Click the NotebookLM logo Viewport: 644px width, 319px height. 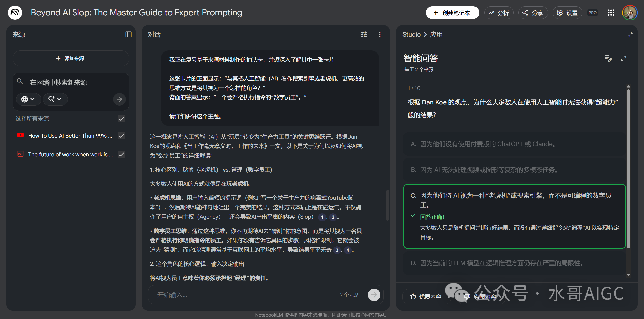[15, 13]
